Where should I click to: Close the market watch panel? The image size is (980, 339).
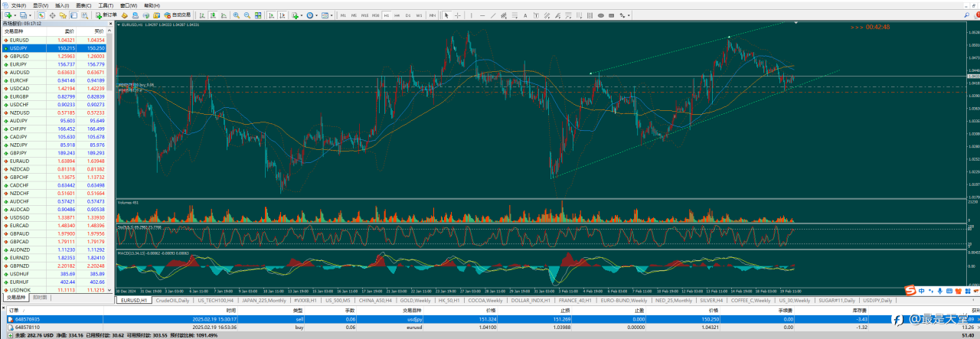point(109,24)
